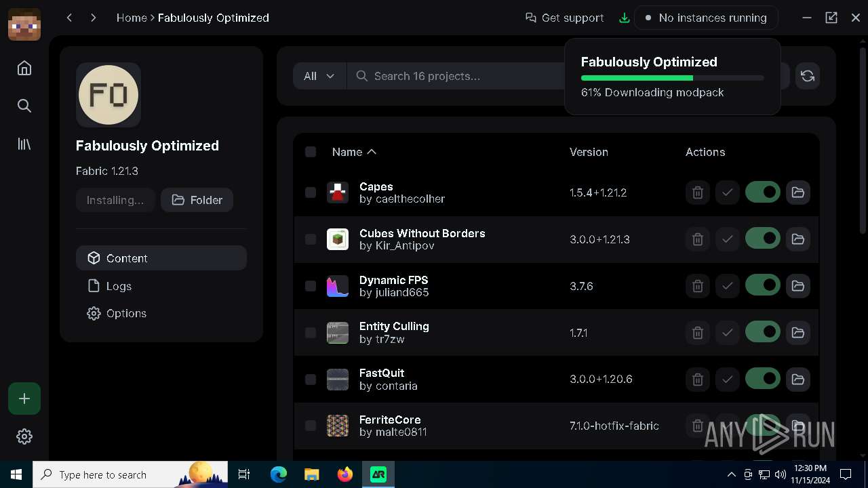
Task: Delete the Dynamic FPS mod
Action: (698, 286)
